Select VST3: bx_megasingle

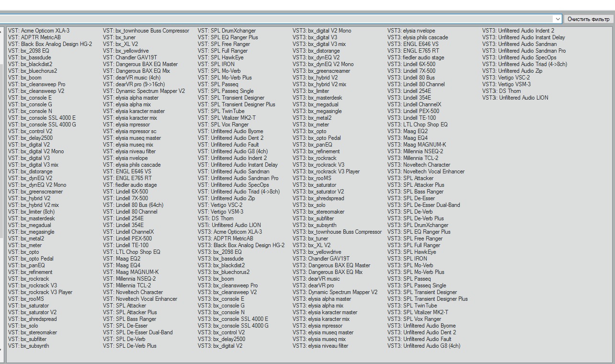click(x=318, y=111)
